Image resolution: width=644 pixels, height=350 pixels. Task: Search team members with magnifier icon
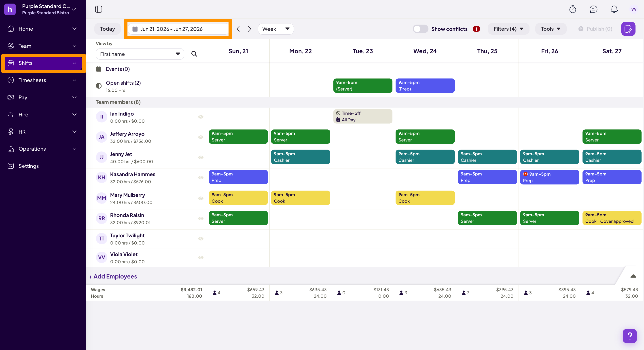194,54
